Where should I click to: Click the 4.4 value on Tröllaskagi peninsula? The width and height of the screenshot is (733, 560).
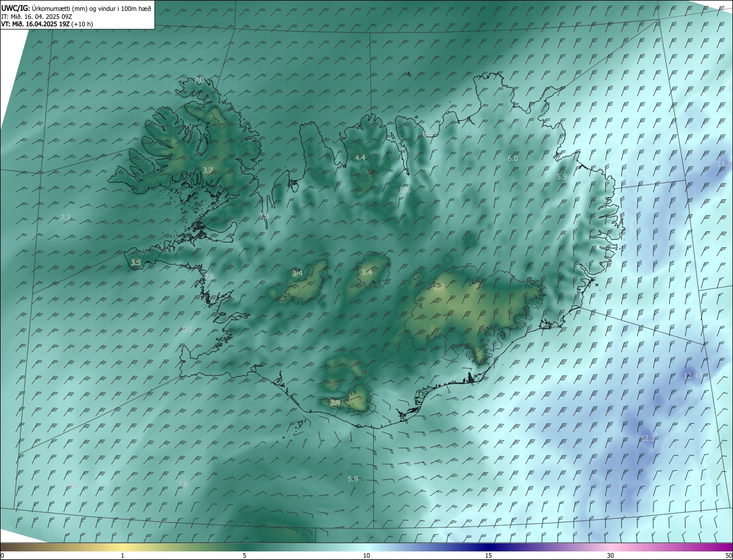point(360,157)
